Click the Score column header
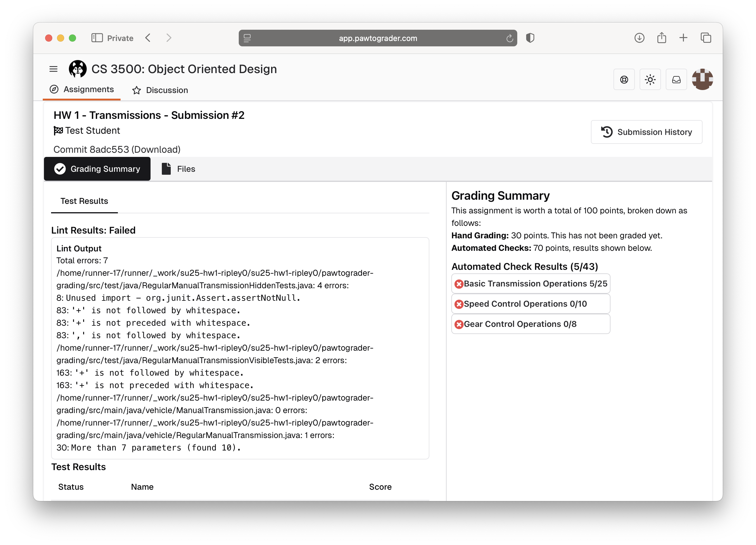756x545 pixels. [x=380, y=487]
